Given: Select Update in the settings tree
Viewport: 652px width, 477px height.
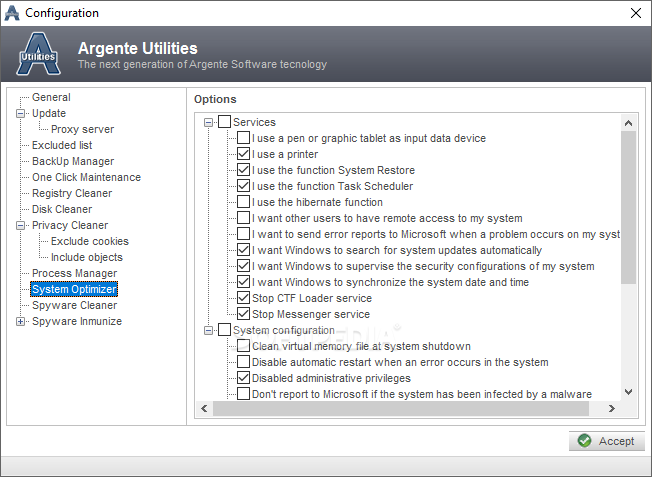Looking at the screenshot, I should coord(49,113).
